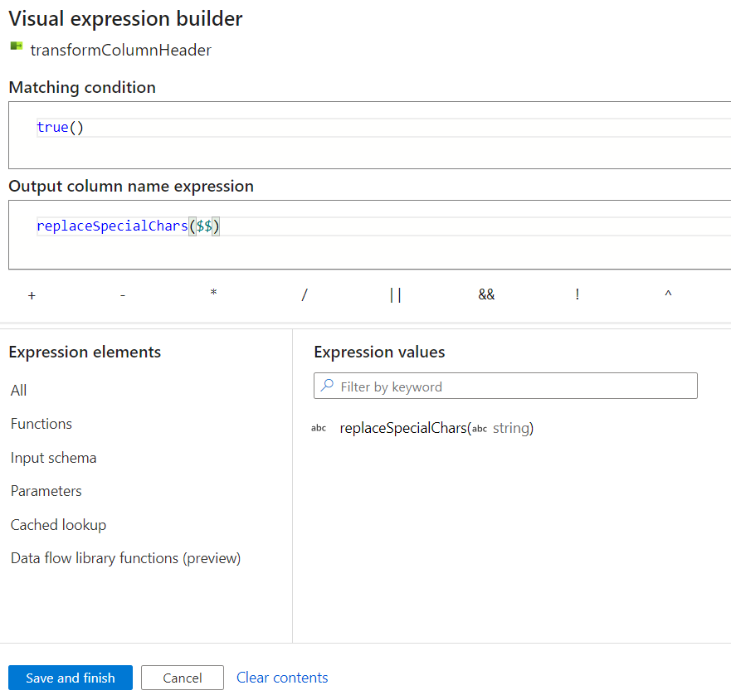The width and height of the screenshot is (731, 700).
Task: Open the Input schema category
Action: [53, 457]
